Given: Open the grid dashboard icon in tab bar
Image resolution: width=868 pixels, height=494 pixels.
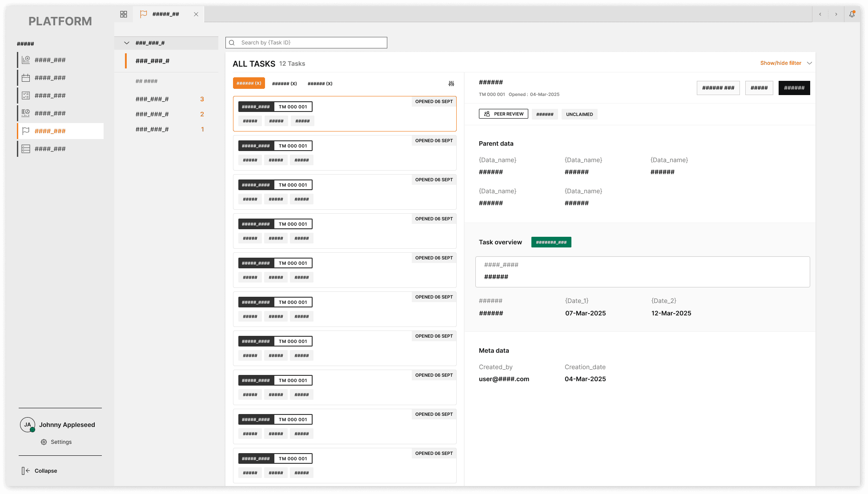Looking at the screenshot, I should (124, 14).
